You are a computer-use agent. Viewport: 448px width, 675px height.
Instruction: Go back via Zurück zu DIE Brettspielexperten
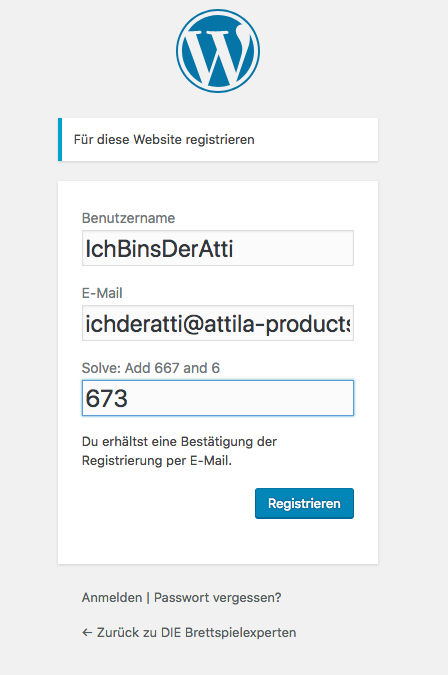pos(189,632)
